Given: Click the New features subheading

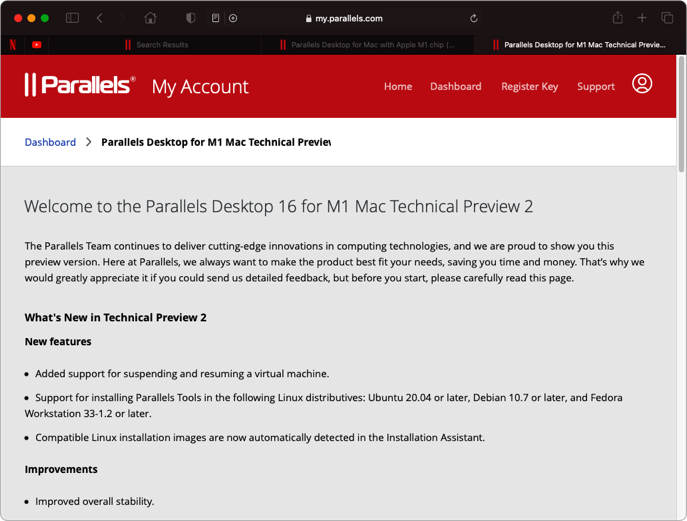Looking at the screenshot, I should (x=58, y=341).
